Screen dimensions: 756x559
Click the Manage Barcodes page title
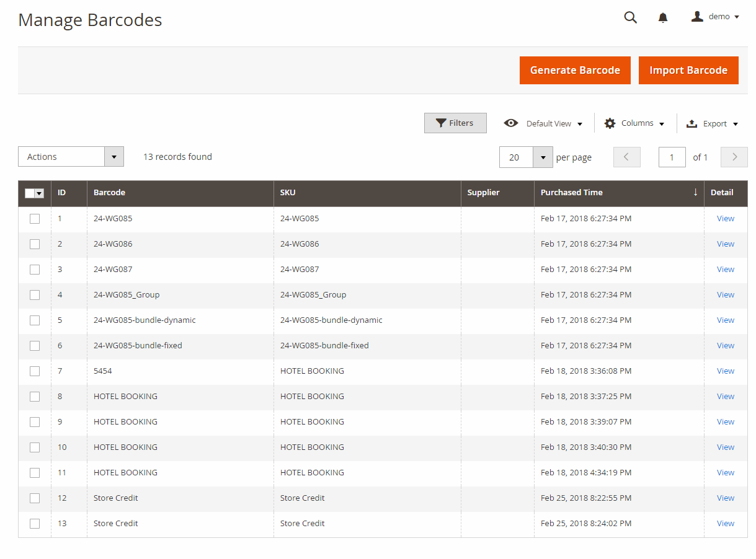click(90, 20)
